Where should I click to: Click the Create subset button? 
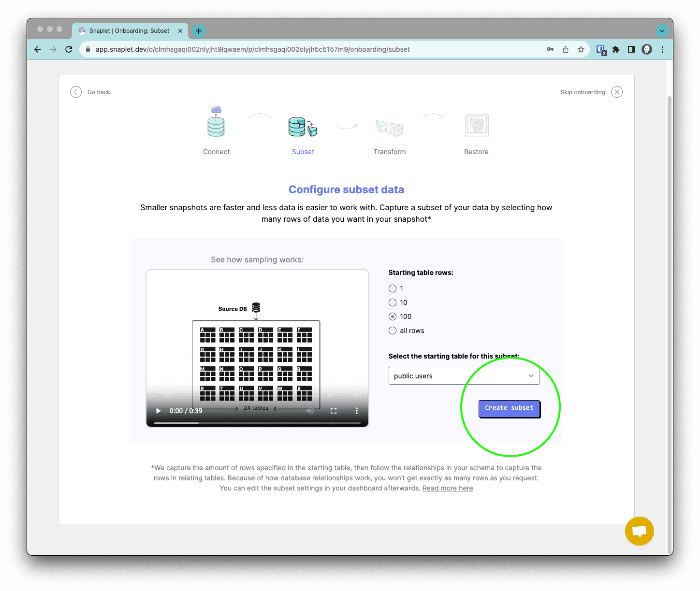click(x=509, y=408)
